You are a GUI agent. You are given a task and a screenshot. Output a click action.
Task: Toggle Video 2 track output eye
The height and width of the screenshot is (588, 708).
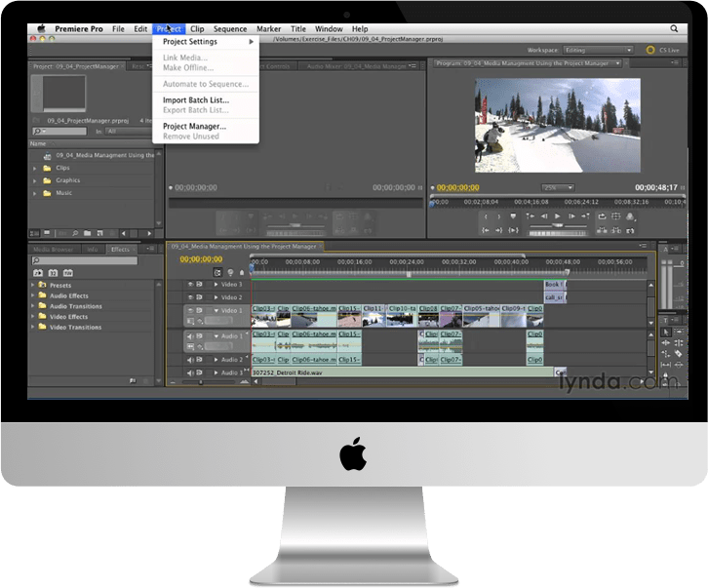pos(190,297)
